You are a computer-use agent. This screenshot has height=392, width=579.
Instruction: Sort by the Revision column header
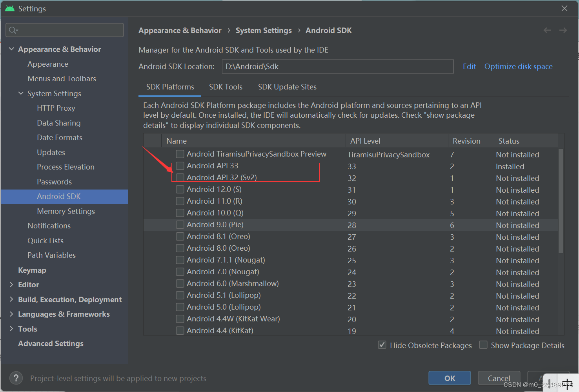coord(471,141)
